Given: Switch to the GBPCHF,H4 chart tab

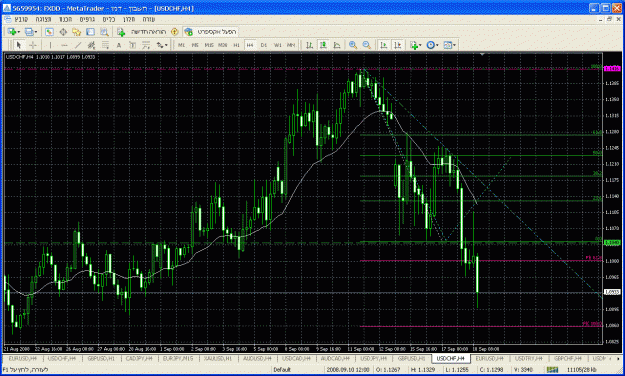Looking at the screenshot, I should coord(568,358).
